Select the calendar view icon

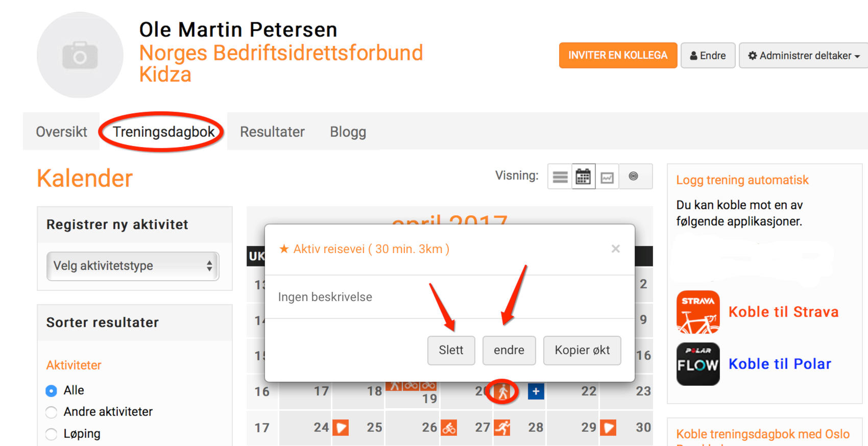coord(583,177)
